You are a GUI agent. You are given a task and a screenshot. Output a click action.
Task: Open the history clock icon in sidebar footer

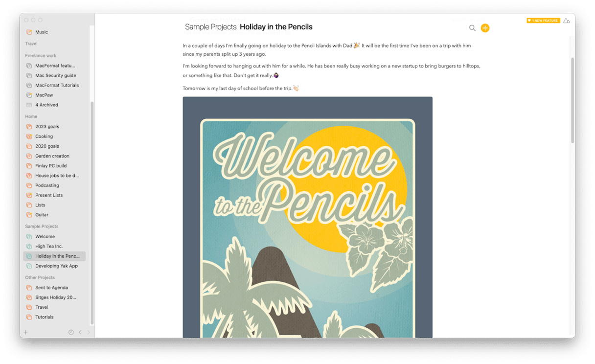point(71,332)
